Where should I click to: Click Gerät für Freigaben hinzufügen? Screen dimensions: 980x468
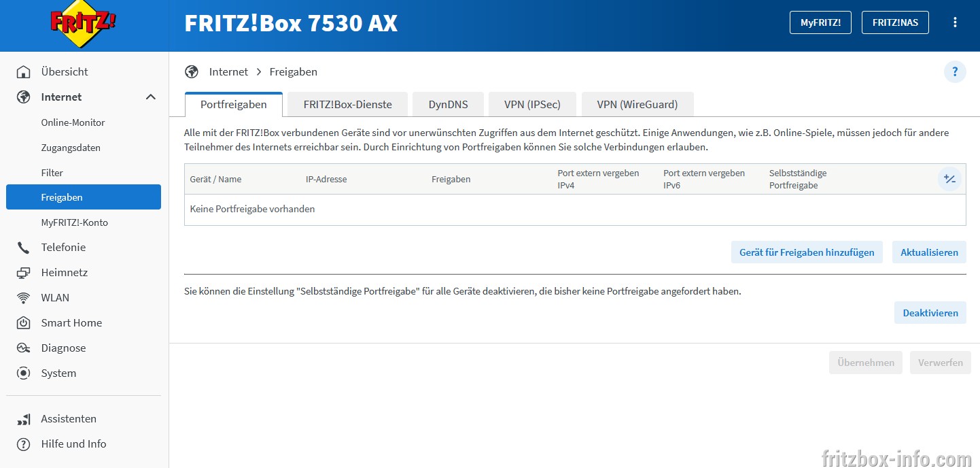coord(807,252)
